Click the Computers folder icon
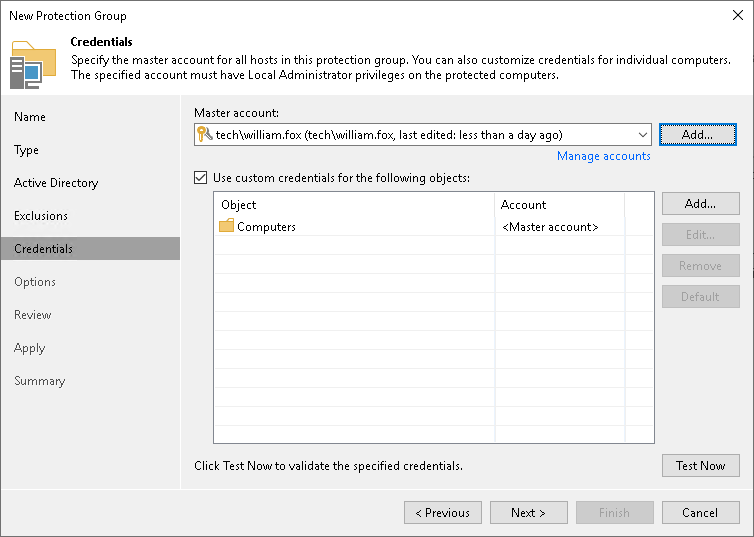This screenshot has width=754, height=537. point(226,227)
